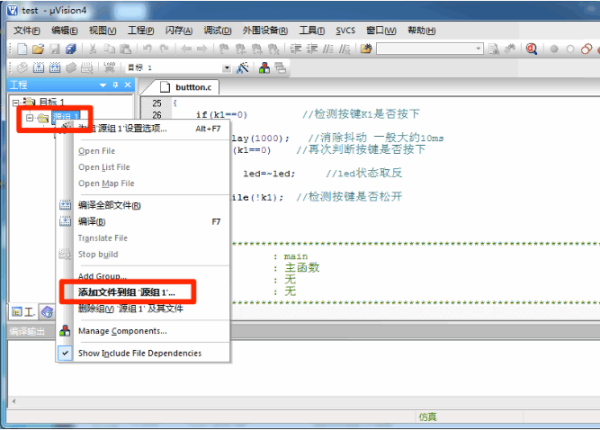Image resolution: width=600 pixels, height=430 pixels.
Task: Click line number 26 in the editor
Action: [157, 115]
